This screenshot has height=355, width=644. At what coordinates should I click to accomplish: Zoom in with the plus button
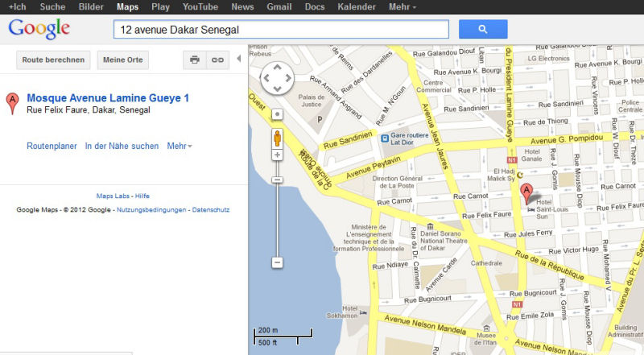tap(277, 155)
